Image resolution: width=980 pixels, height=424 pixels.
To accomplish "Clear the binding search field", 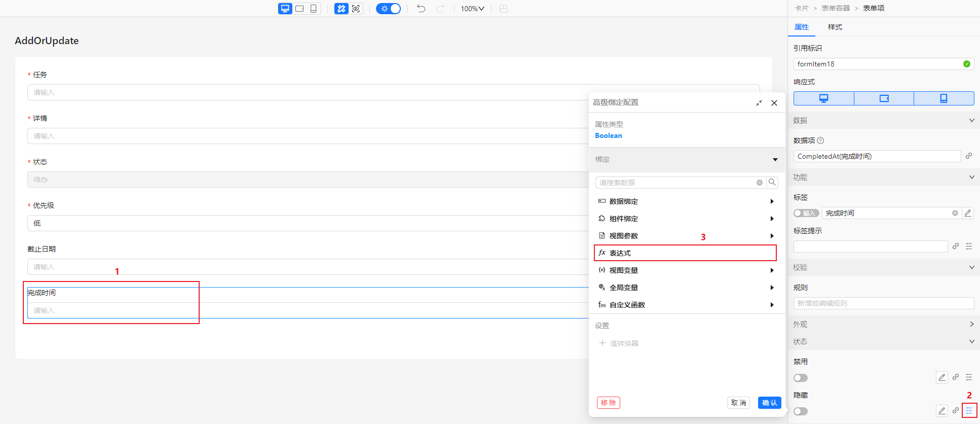I will pos(760,183).
